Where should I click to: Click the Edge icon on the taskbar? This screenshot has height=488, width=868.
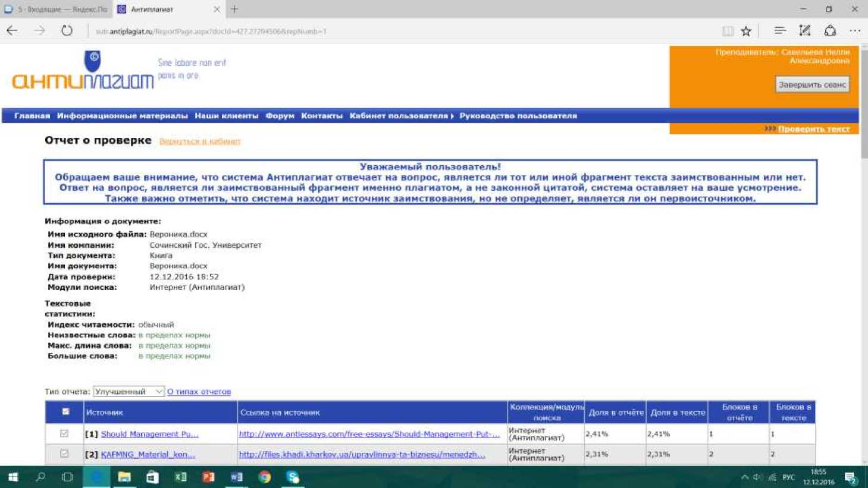(96, 477)
